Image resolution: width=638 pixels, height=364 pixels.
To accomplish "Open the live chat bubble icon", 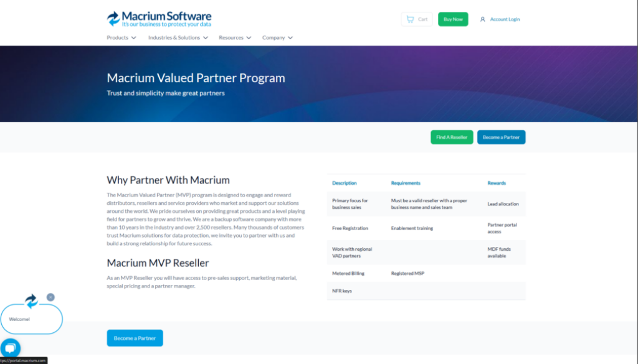I will coord(11,347).
